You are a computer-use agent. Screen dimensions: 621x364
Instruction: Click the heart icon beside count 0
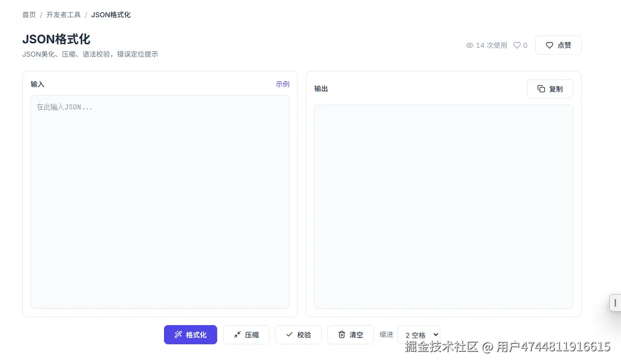pos(517,45)
